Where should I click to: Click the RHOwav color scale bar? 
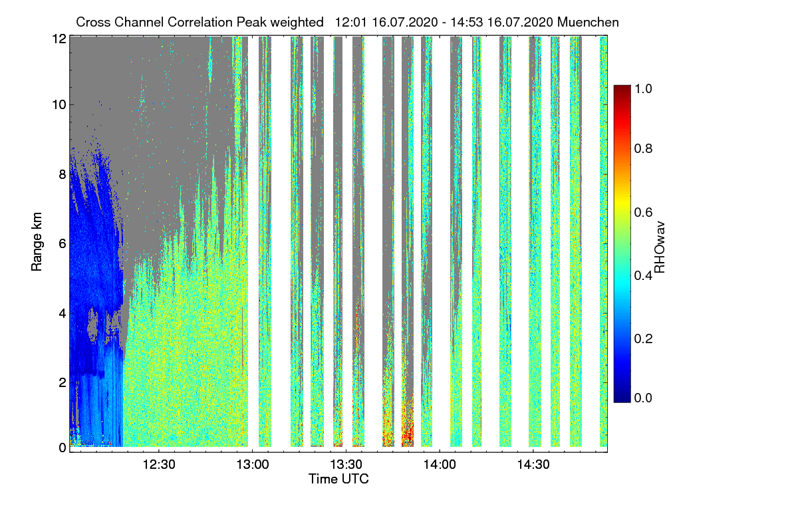622,243
